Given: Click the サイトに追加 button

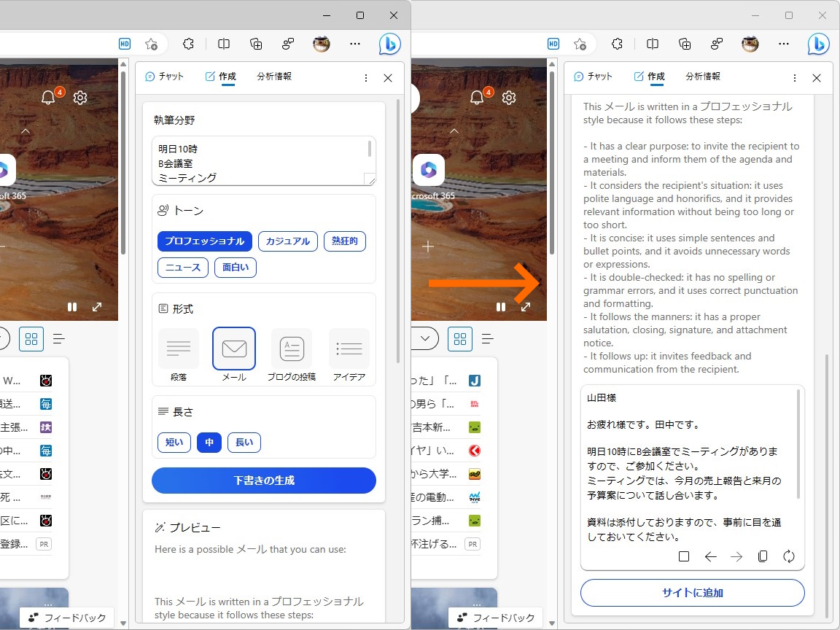Looking at the screenshot, I should coord(691,593).
